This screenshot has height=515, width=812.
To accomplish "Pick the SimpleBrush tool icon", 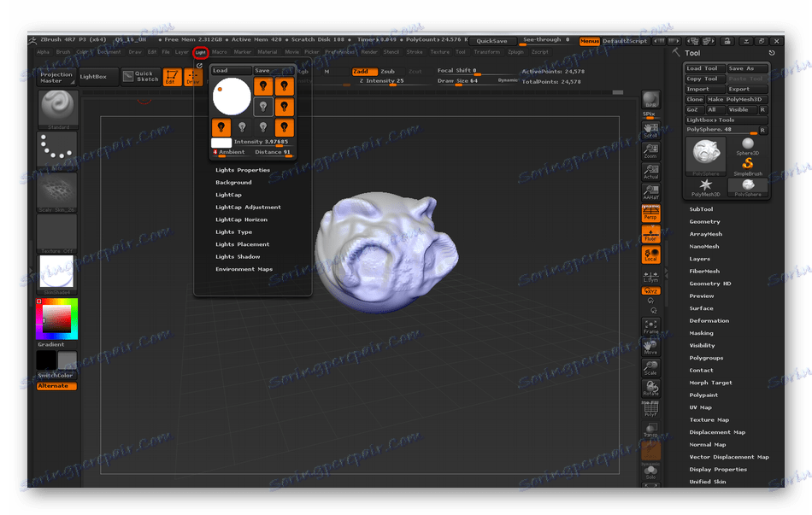I will [747, 162].
